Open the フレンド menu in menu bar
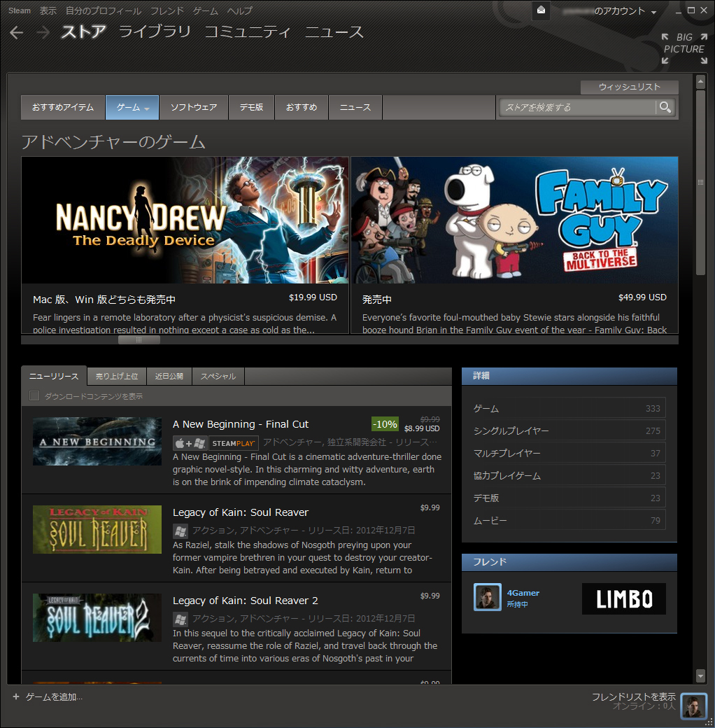The width and height of the screenshot is (715, 728). coord(167,10)
